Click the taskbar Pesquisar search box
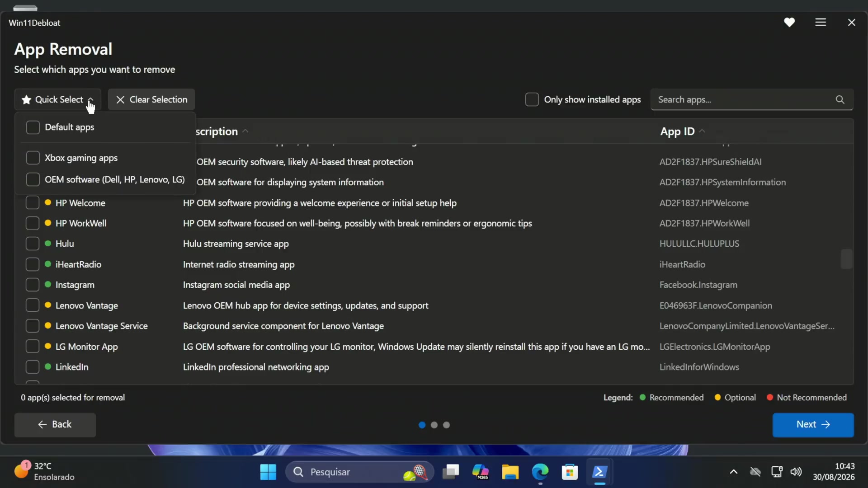The image size is (868, 488). (359, 472)
